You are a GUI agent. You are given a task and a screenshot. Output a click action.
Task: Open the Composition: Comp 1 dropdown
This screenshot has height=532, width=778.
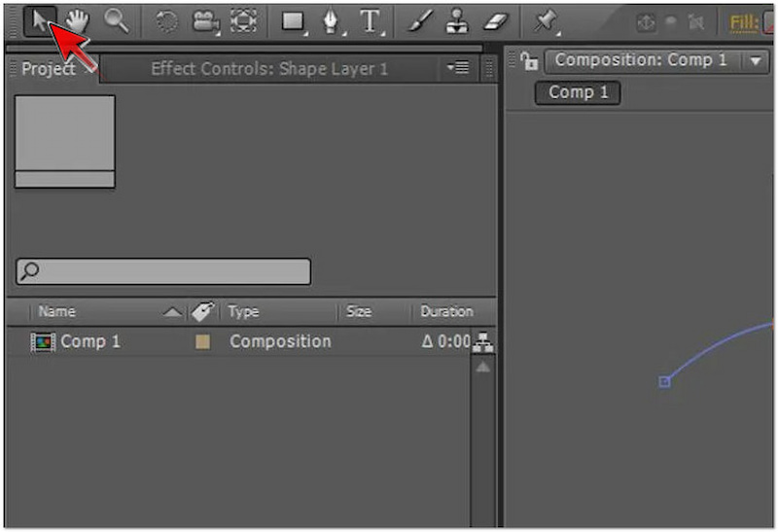tap(757, 61)
